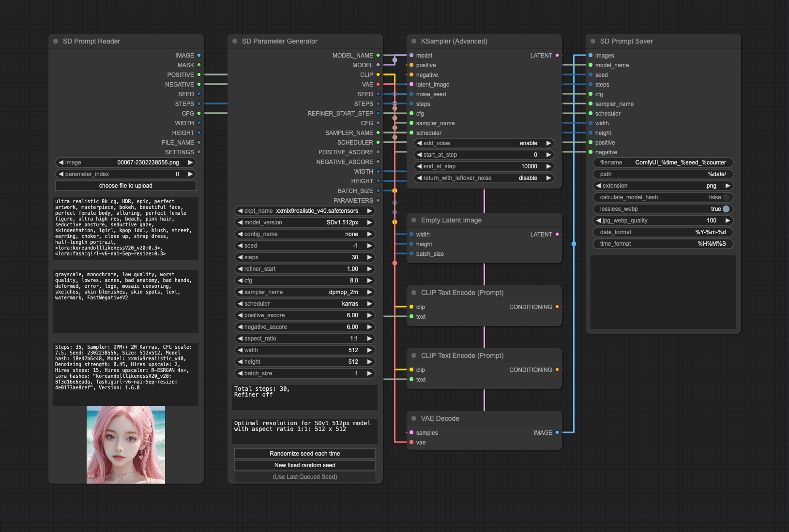
Task: Click Randomize seed each time
Action: point(305,454)
